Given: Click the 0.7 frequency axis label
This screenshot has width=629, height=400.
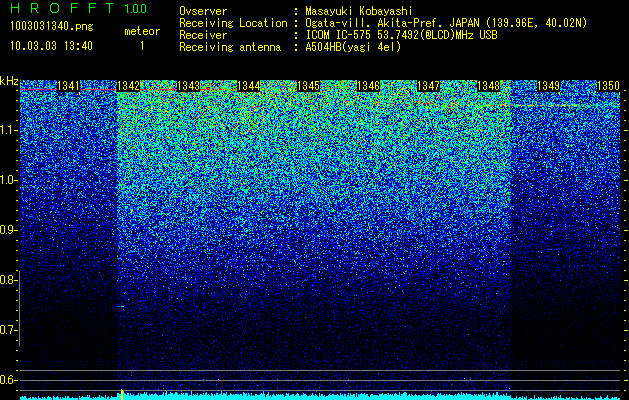Looking at the screenshot, I should click(x=8, y=330).
